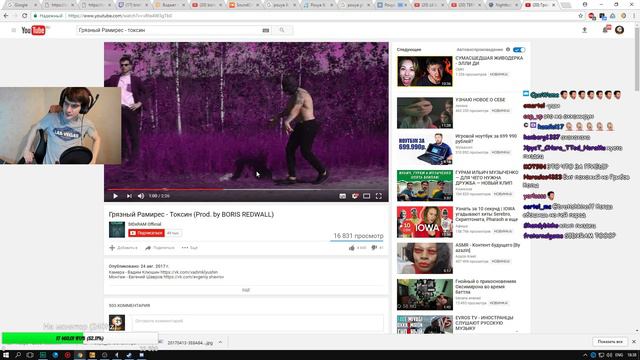This screenshot has width=640, height=360.
Task: Open the on-screen keyboard in search box
Action: click(x=266, y=30)
